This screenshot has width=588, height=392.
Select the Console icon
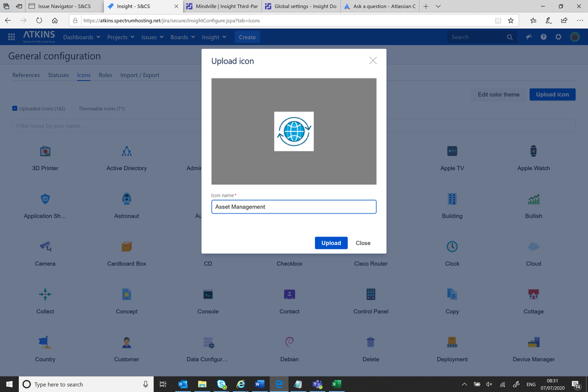[x=208, y=294]
